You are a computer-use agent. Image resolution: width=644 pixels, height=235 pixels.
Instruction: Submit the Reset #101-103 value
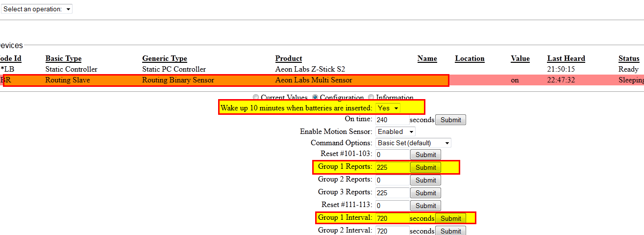point(425,155)
